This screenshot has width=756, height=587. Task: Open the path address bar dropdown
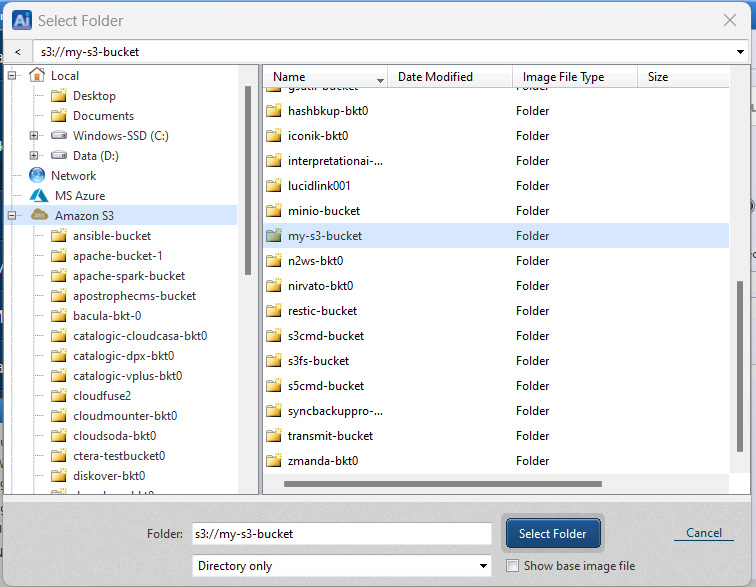point(740,52)
